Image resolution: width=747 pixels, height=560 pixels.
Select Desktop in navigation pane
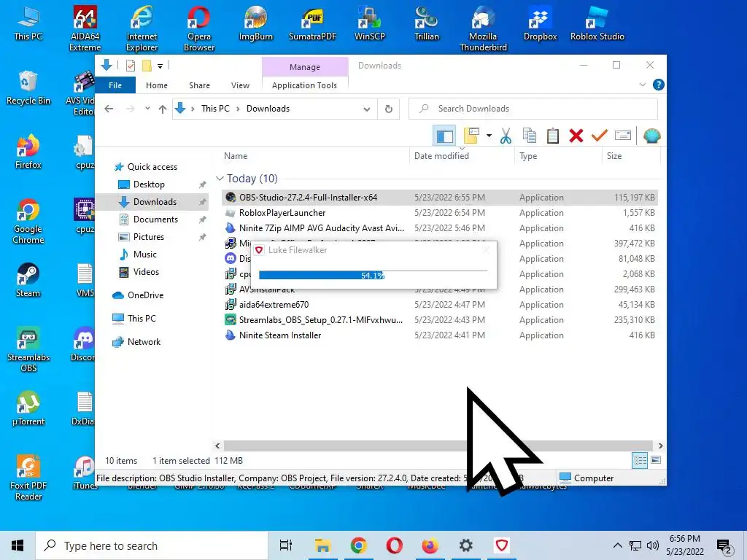point(149,184)
